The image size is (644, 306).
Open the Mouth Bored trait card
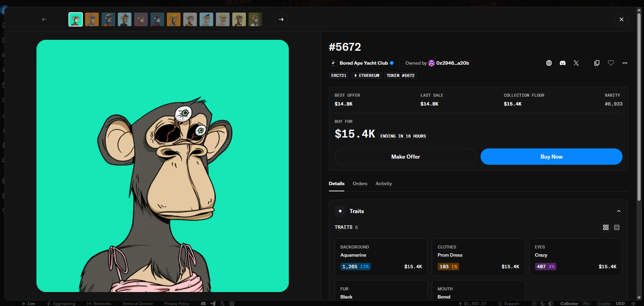(x=478, y=290)
